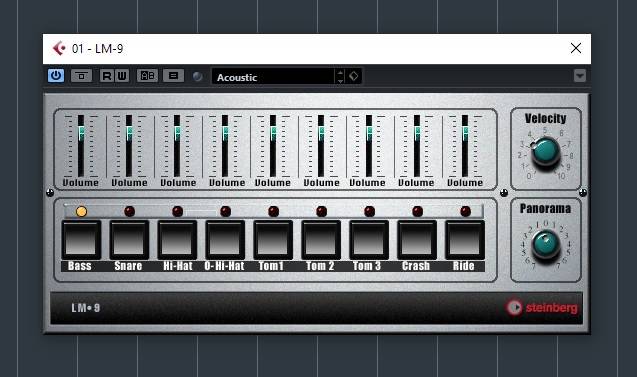Image resolution: width=637 pixels, height=377 pixels.
Task: Open preset management diamond icon
Action: pos(353,76)
